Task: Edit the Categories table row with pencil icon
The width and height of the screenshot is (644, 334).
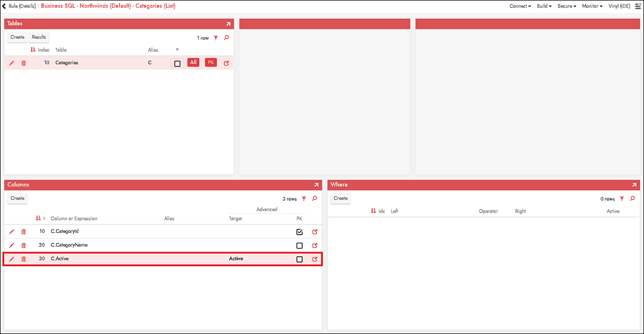Action: point(12,63)
